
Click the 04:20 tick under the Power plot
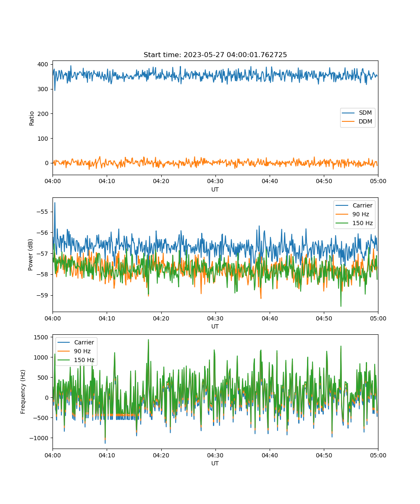coord(161,318)
